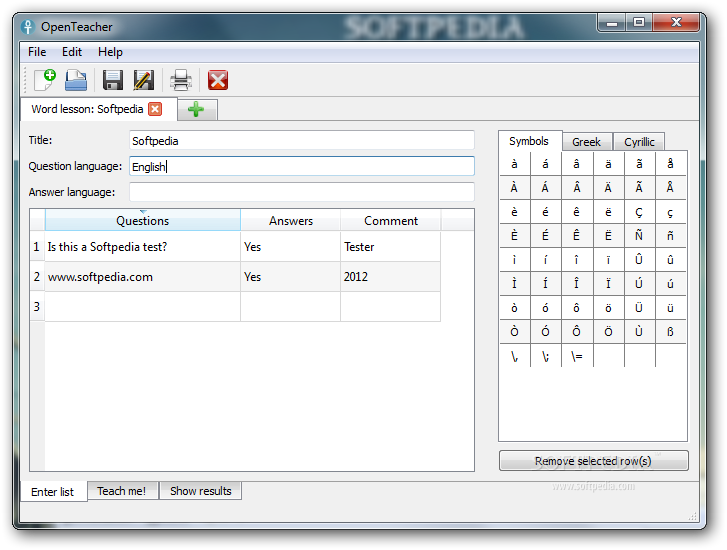Click Remove selected row(s) button
Screen dimensions: 727x550
593,461
